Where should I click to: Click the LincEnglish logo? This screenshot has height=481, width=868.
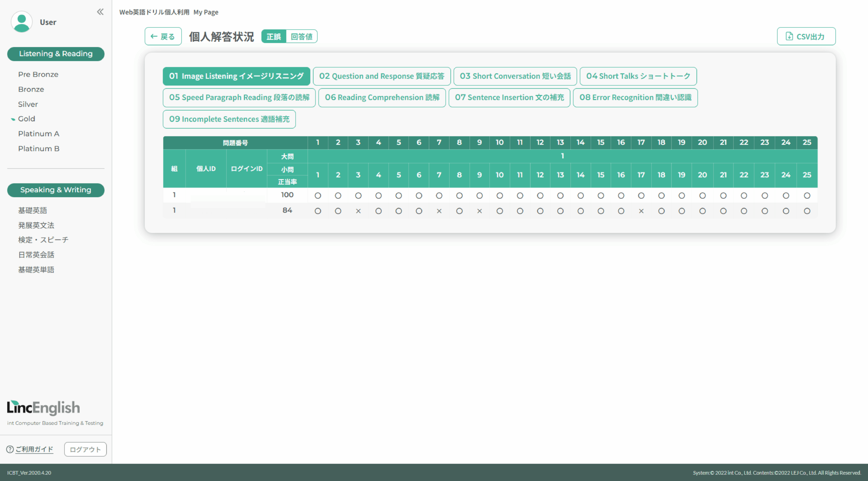click(43, 407)
